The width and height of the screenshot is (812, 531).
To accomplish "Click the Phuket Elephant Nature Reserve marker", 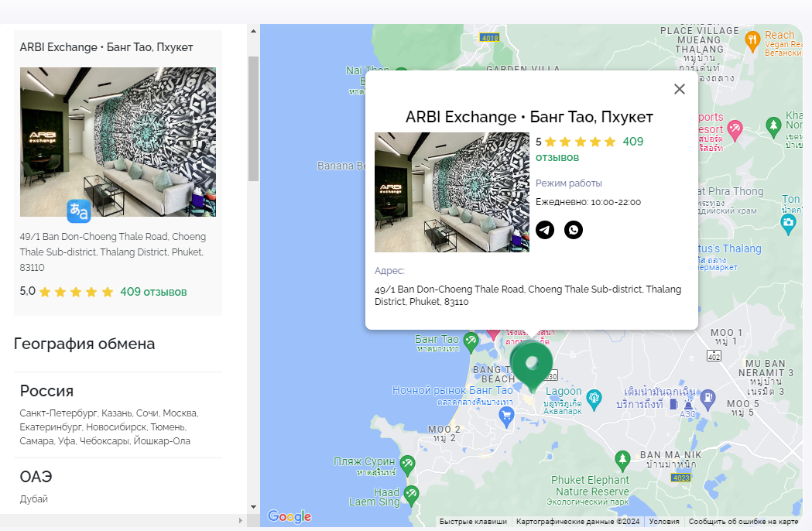I will click(622, 460).
